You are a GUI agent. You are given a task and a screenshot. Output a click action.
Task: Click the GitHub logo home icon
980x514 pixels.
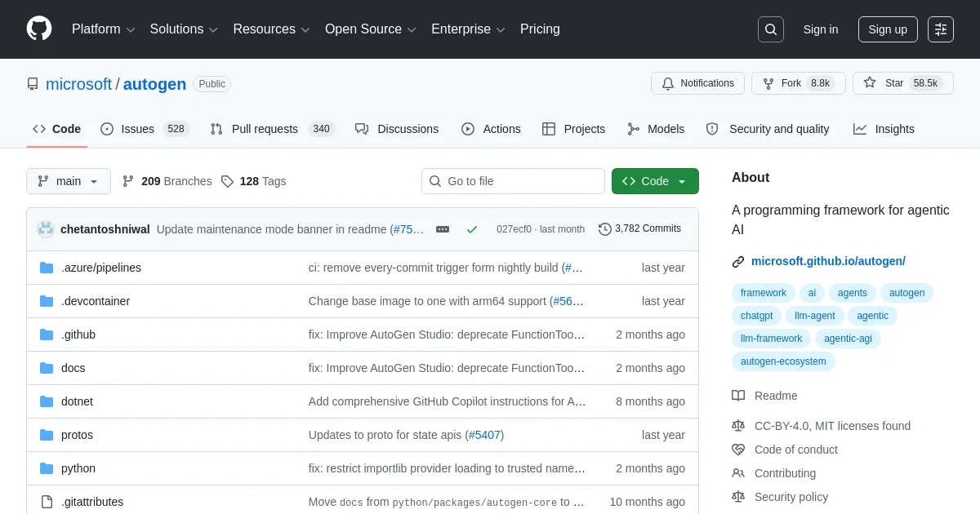click(39, 29)
